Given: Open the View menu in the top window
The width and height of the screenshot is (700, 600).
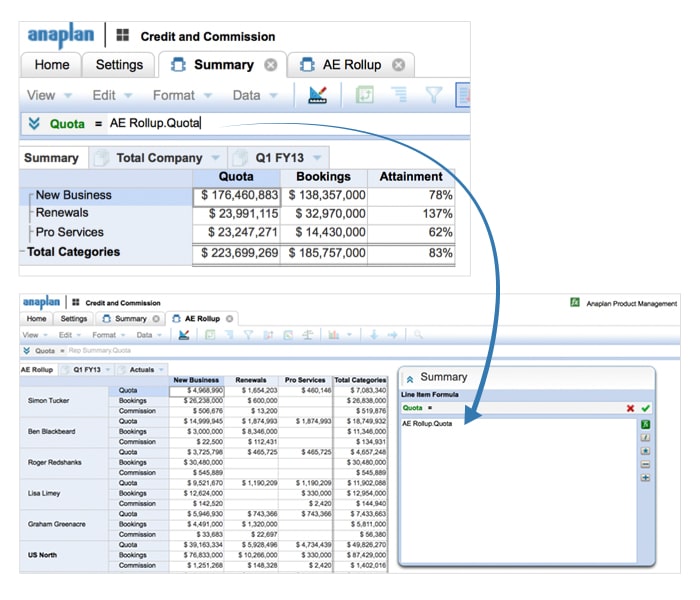Looking at the screenshot, I should coord(49,95).
